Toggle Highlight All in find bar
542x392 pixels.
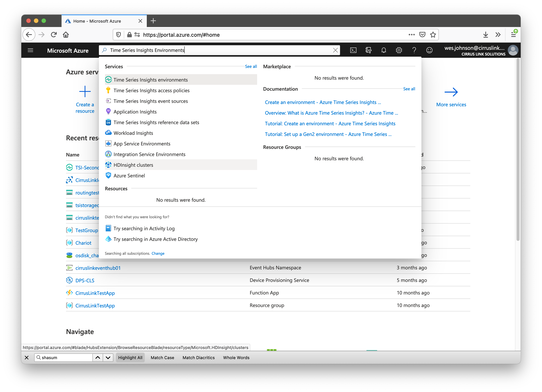click(130, 358)
